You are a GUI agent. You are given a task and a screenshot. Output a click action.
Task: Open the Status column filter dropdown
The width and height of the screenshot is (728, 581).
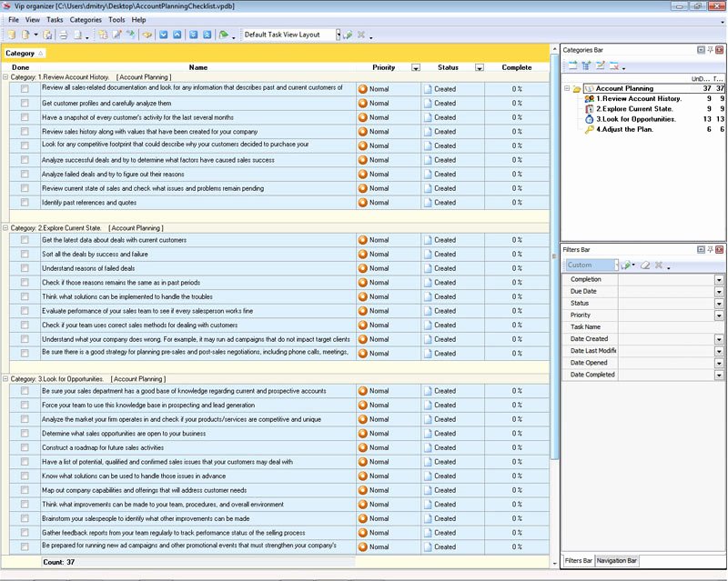pos(480,68)
